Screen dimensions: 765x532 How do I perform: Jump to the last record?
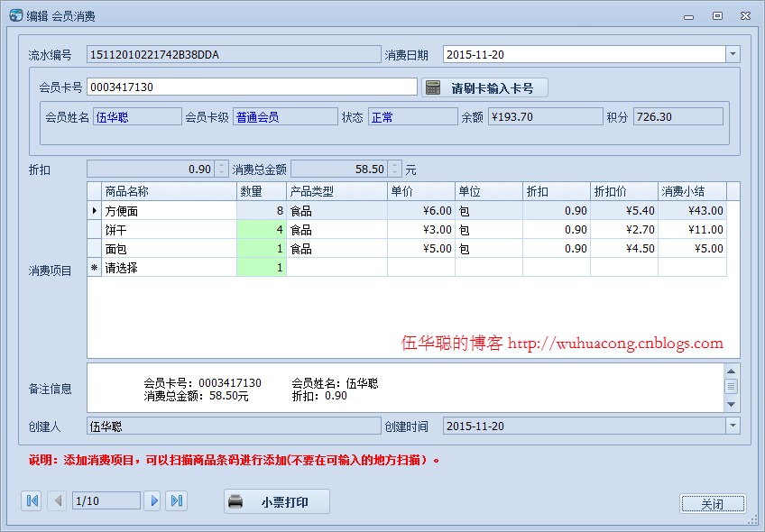pyautogui.click(x=176, y=500)
